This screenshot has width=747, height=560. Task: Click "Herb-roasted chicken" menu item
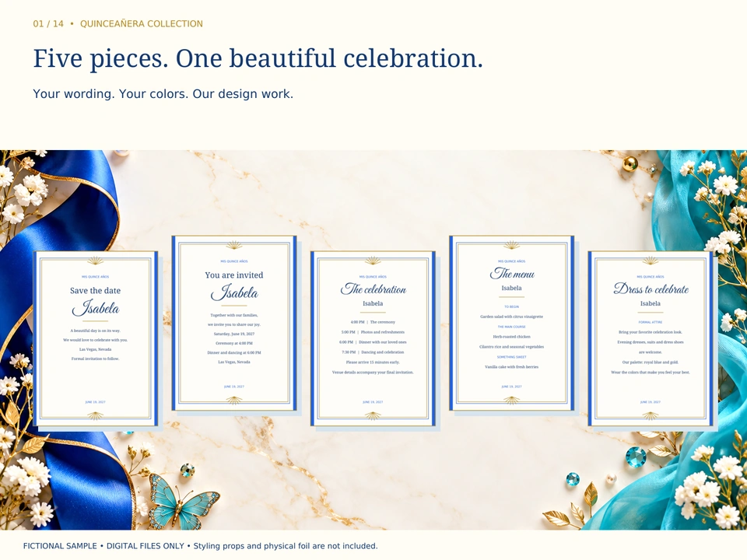pyautogui.click(x=511, y=336)
